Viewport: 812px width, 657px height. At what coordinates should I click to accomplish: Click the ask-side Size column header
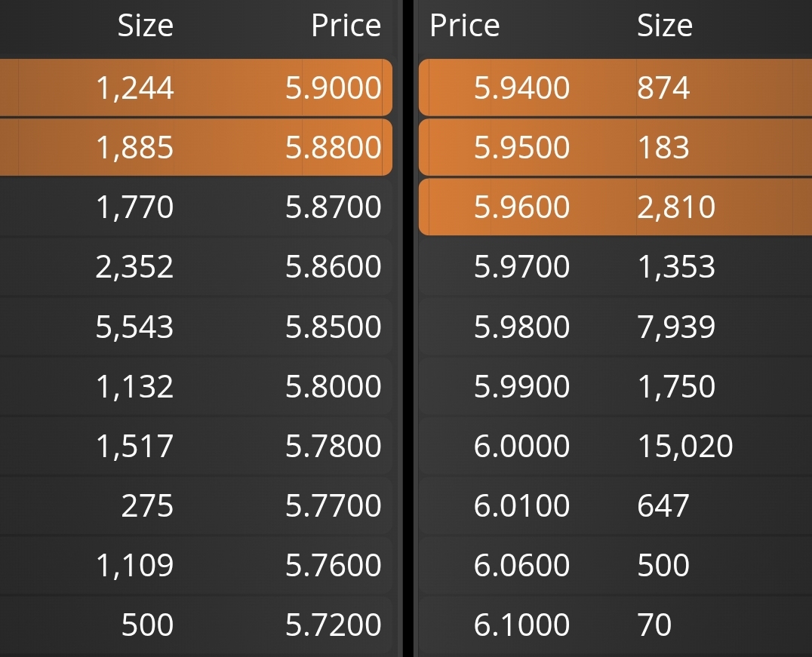pos(664,25)
